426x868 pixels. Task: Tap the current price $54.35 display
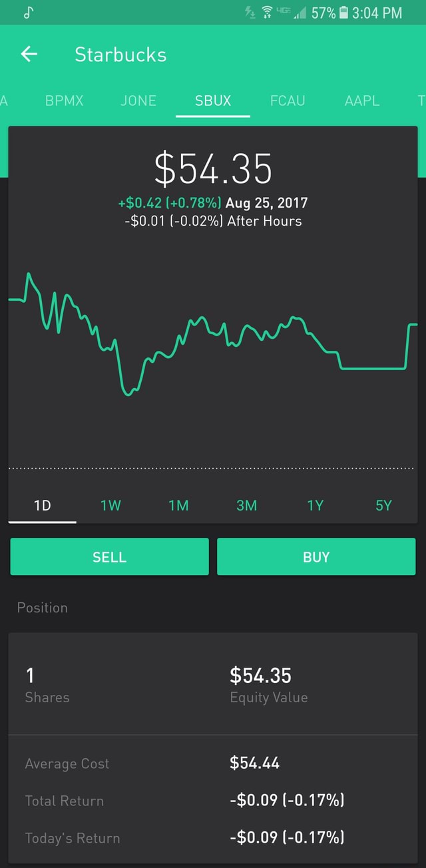coord(213,168)
